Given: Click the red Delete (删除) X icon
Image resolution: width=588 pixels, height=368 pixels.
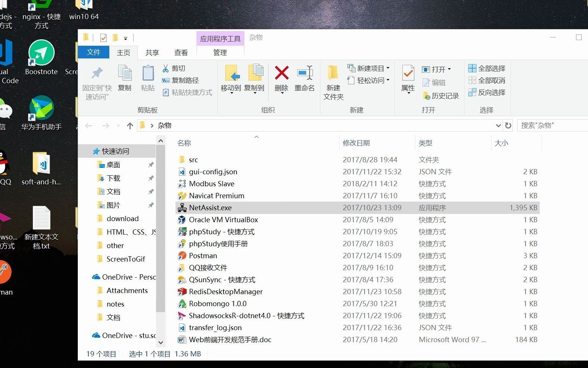Looking at the screenshot, I should point(281,73).
